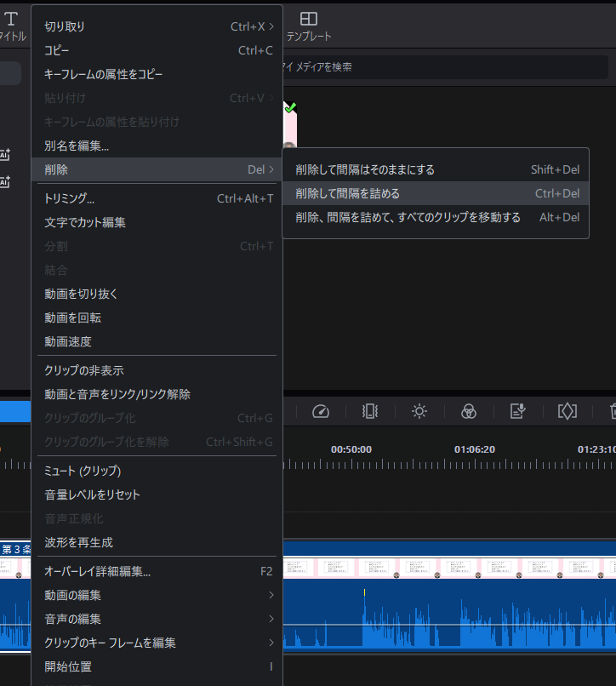Click the keyframe diamond icon in toolbar
The image size is (616, 686).
[x=567, y=411]
